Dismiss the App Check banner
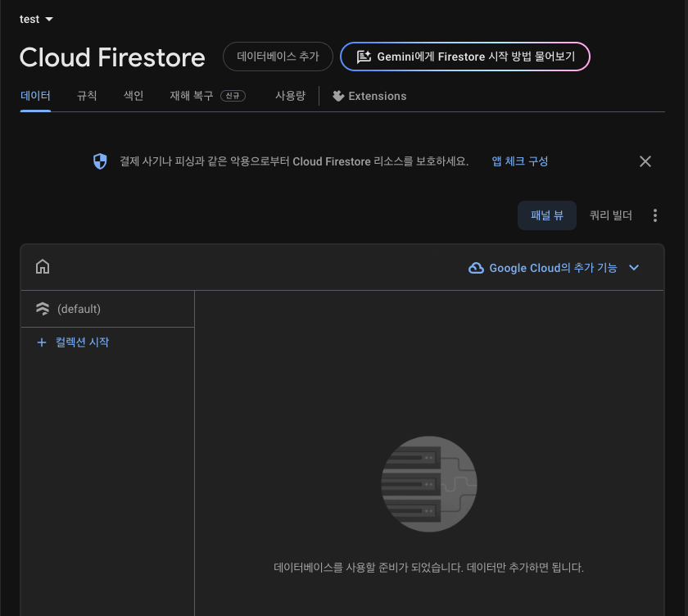Screen dimensions: 688x616 (645, 161)
